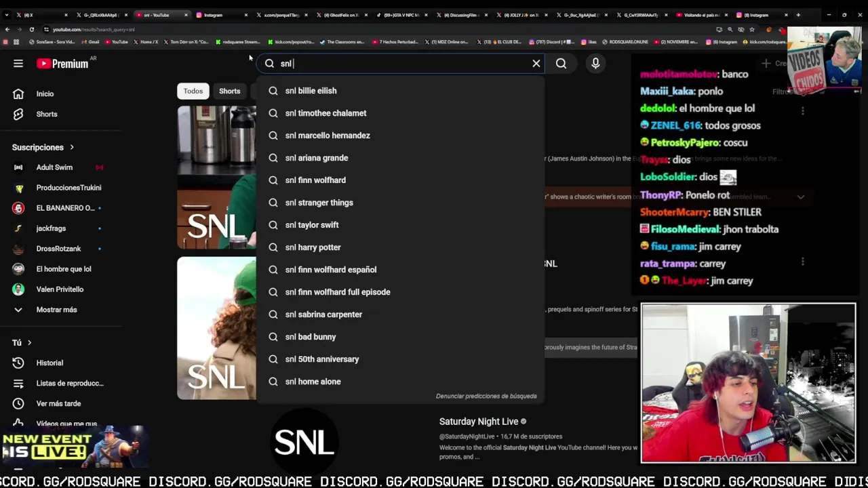Screen dimensions: 868x488
Task: Expand the Suscripciones section
Action: tap(43, 147)
